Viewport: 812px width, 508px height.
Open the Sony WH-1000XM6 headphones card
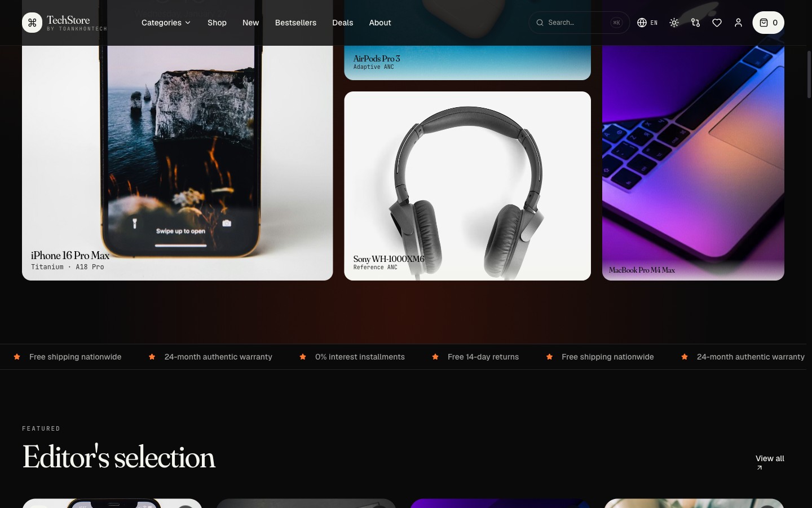(x=467, y=186)
